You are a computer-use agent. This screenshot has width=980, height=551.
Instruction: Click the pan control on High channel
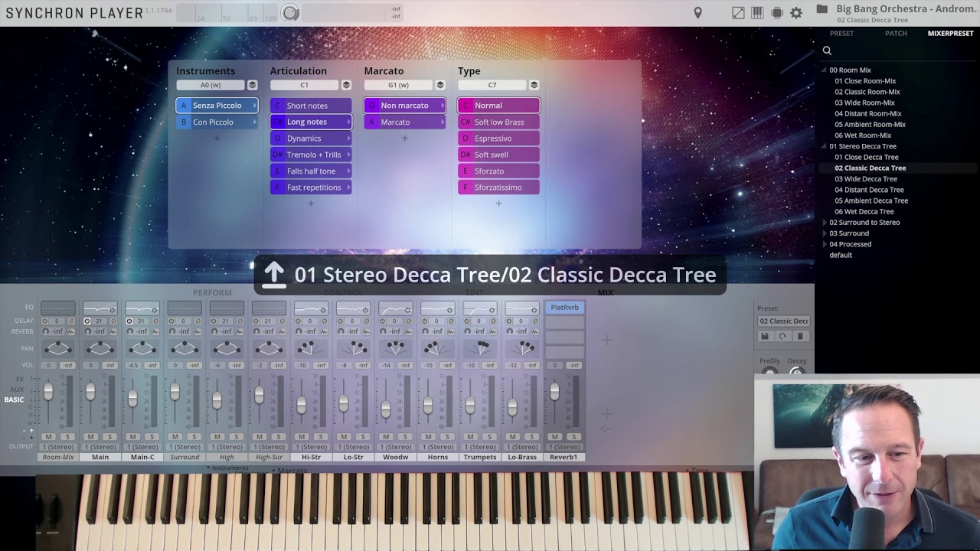(x=227, y=349)
